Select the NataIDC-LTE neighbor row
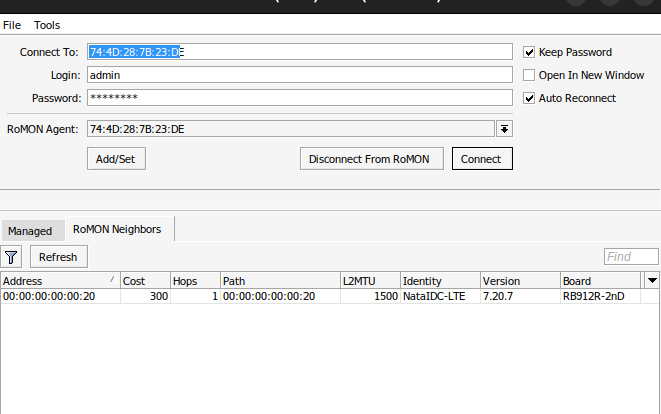The height and width of the screenshot is (414, 661). tap(300, 296)
